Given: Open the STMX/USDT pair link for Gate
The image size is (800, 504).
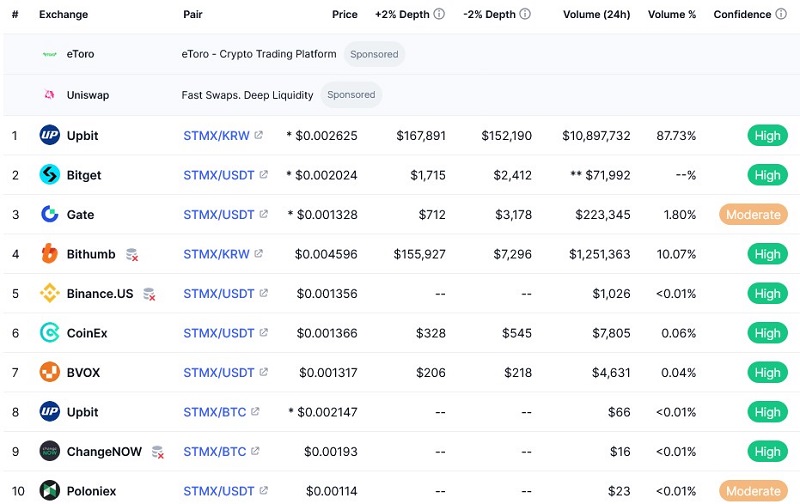Looking at the screenshot, I should point(218,214).
